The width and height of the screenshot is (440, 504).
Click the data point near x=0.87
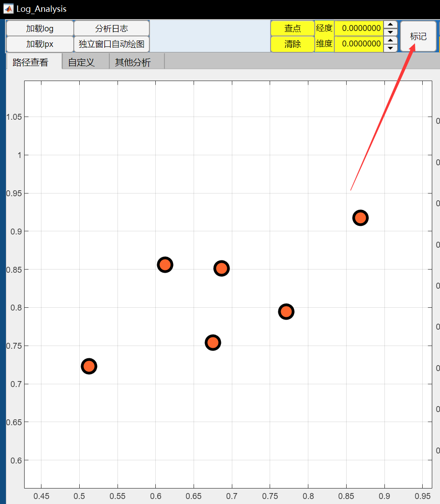pos(360,218)
